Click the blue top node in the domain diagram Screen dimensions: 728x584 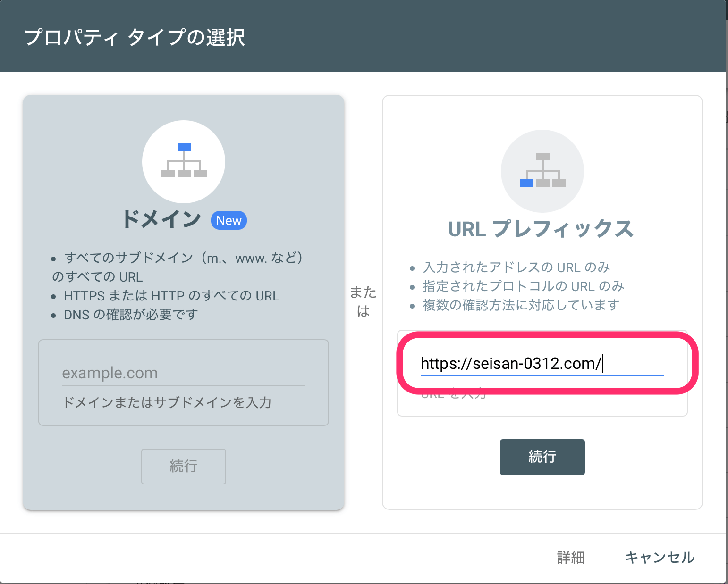[x=183, y=147]
